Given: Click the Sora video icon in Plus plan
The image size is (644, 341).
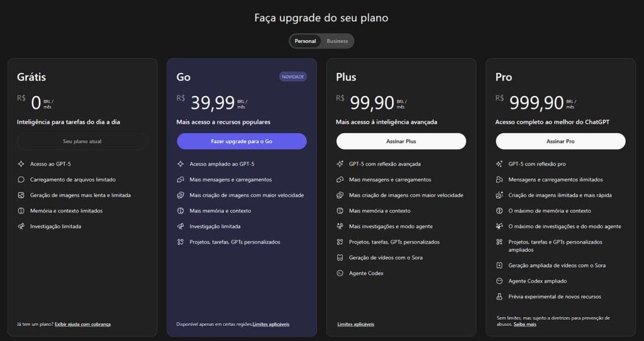Looking at the screenshot, I should point(340,257).
